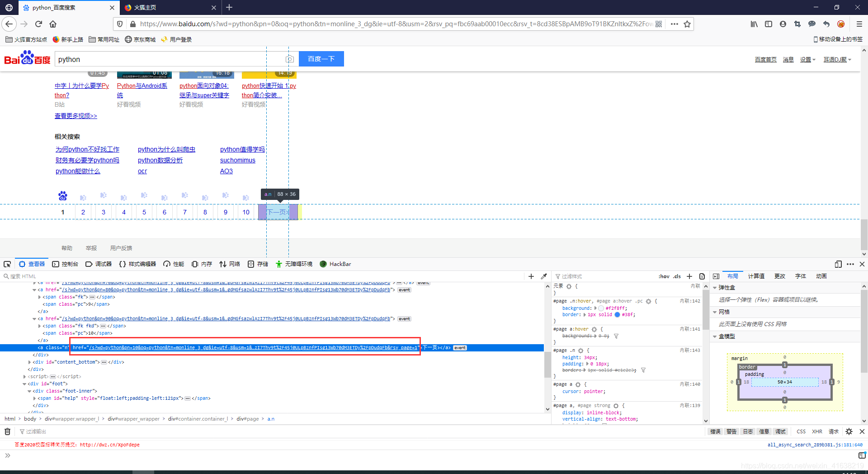868x474 pixels.
Task: Open the 查看更多视频 link
Action: [x=76, y=116]
